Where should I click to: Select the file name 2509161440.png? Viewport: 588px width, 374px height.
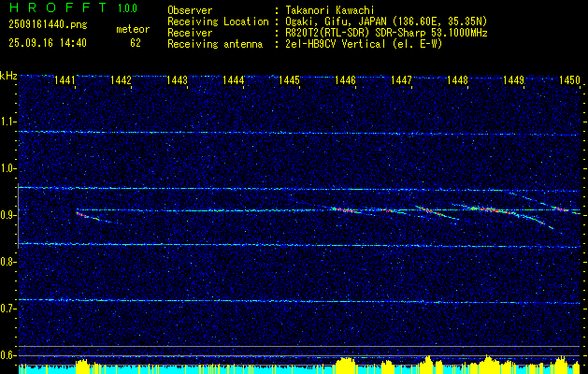pyautogui.click(x=48, y=25)
